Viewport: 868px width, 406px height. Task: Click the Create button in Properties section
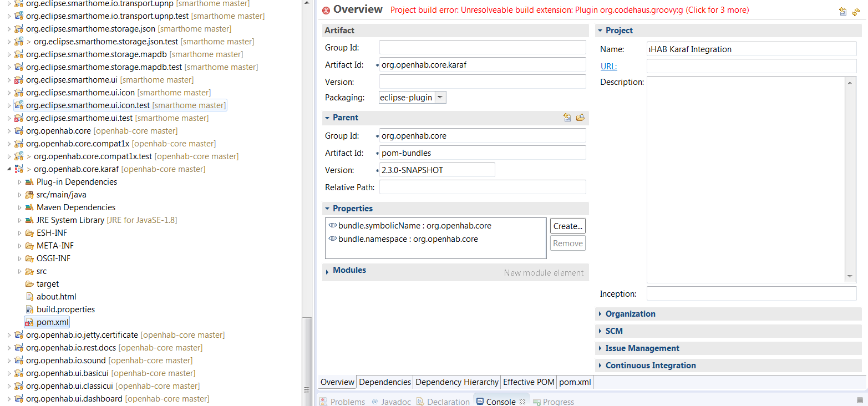(567, 226)
